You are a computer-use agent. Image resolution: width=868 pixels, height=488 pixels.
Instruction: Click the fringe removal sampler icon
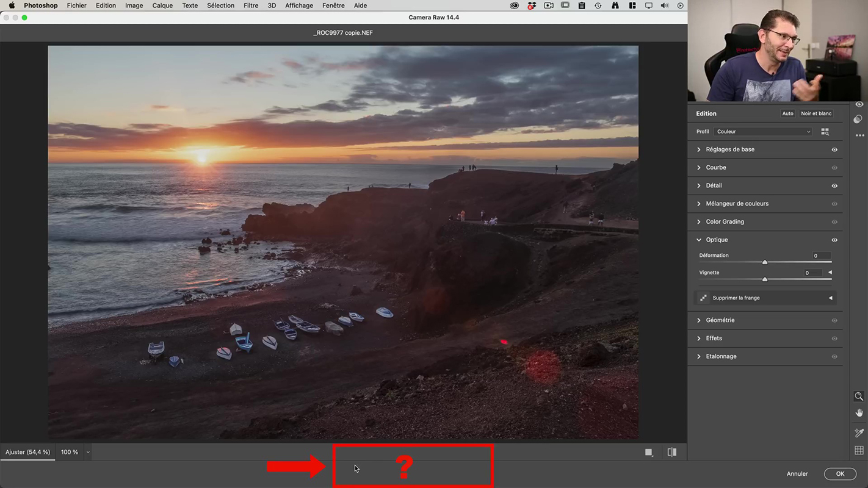(703, 298)
